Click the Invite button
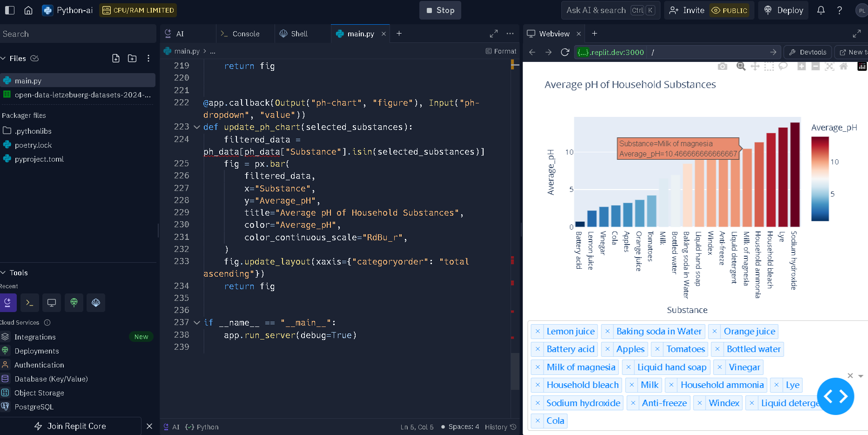 click(687, 10)
